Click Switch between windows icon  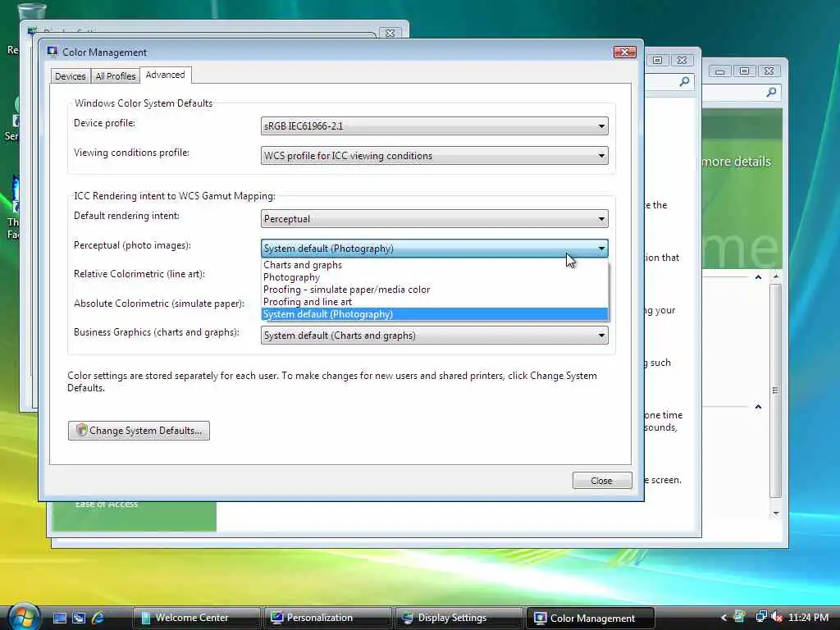tap(79, 619)
